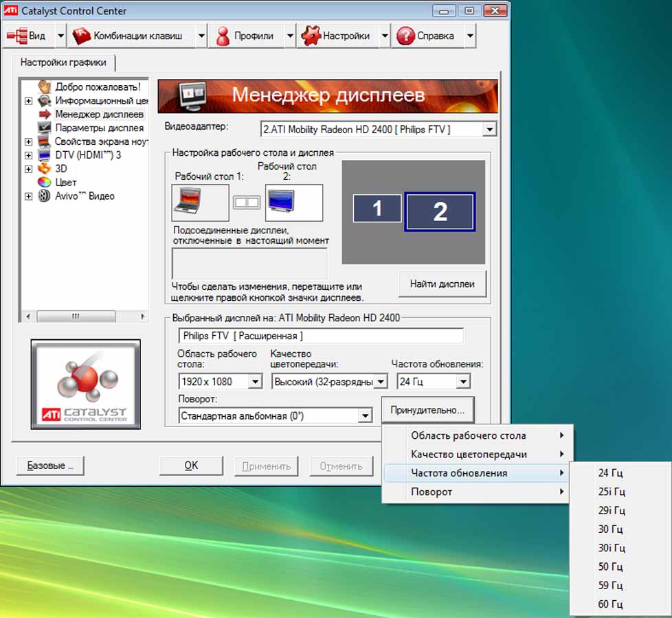This screenshot has height=618, width=672.
Task: Select Качество цветопередачи in context menu
Action: (469, 454)
